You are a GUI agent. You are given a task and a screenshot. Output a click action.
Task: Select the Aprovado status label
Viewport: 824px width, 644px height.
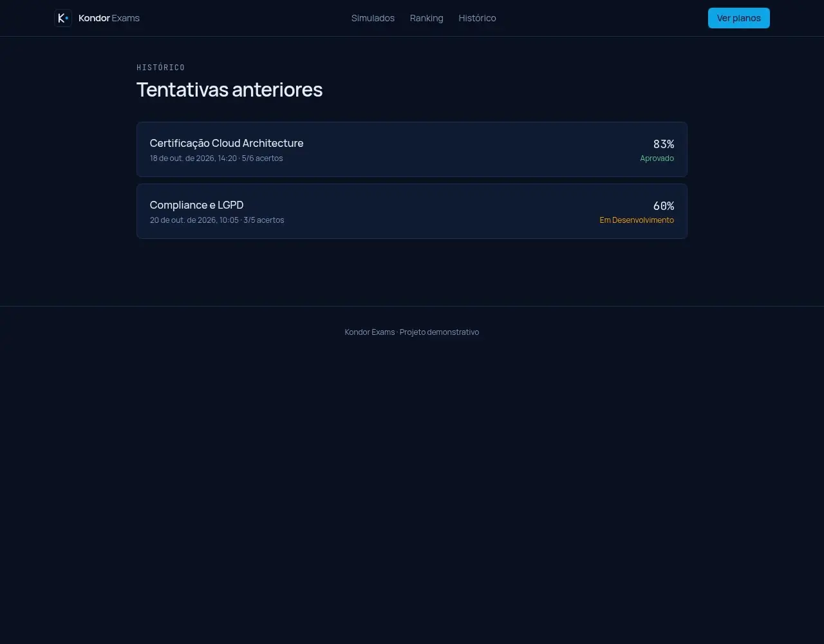[x=657, y=158]
